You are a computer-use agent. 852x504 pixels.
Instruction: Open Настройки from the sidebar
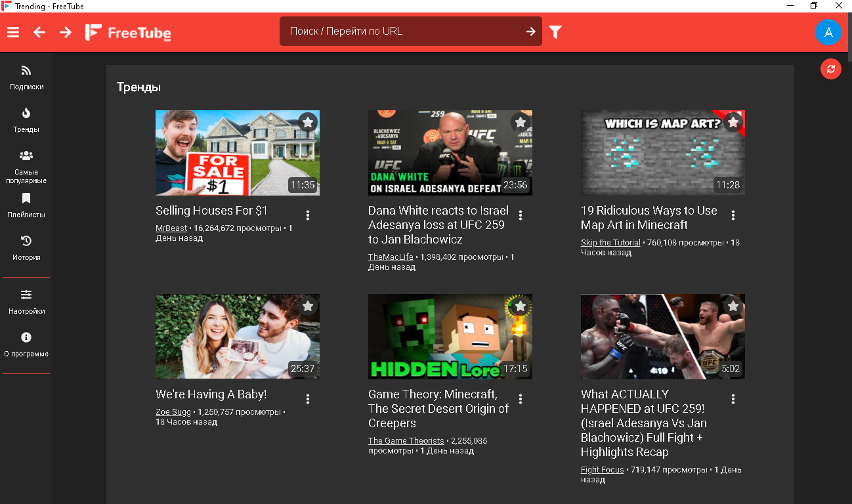(26, 302)
